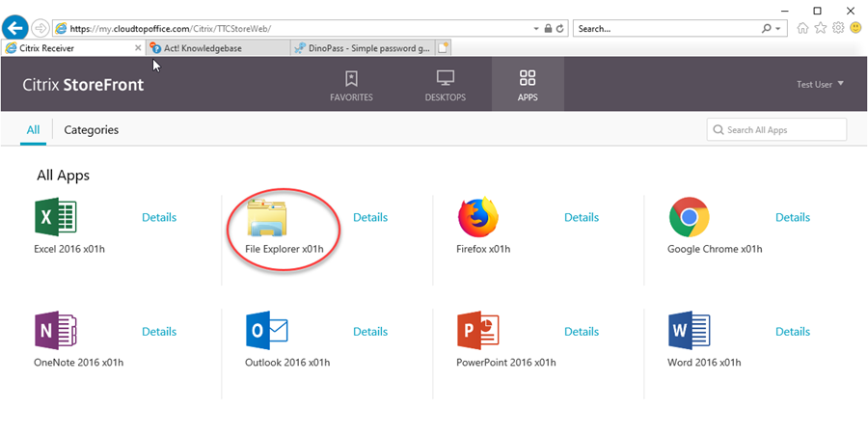The width and height of the screenshot is (868, 436).
Task: Open the Favorites star icon in browser toolbar
Action: pos(821,28)
